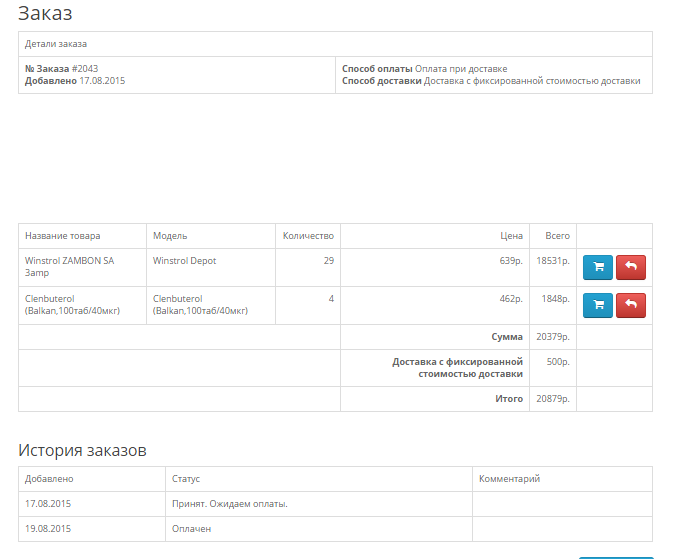Click the 'Итого' total amount 20879р.

pos(552,399)
